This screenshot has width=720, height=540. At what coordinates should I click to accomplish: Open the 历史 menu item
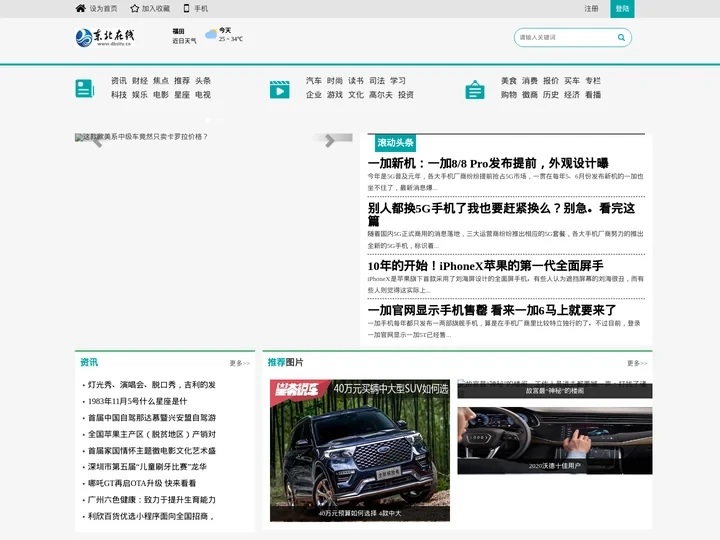pos(551,95)
